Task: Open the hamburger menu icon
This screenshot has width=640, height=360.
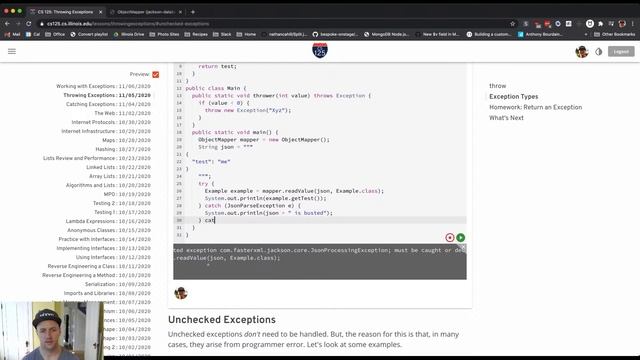Action: pyautogui.click(x=12, y=51)
